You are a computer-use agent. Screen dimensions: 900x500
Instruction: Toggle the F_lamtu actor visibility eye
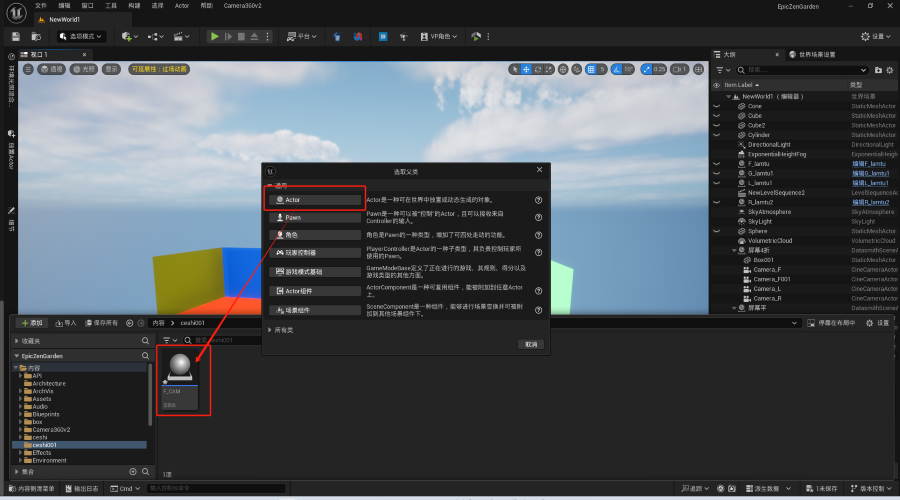click(x=716, y=164)
